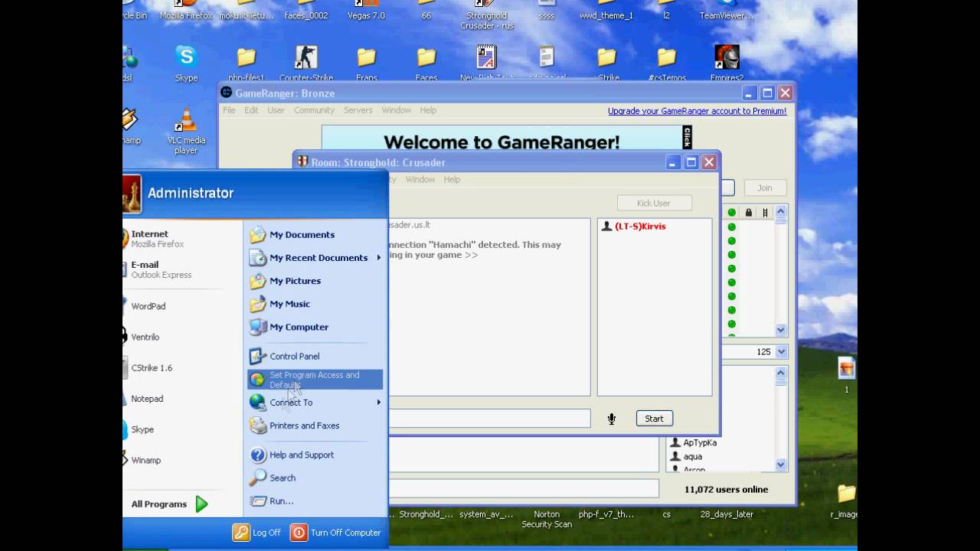
Task: Click the user list scrollbar up arrow
Action: coord(781,373)
